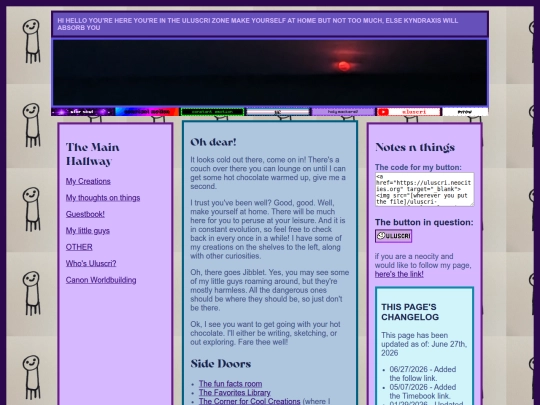Open Who's Uluscri? page
Viewport: 540px width, 405px height.
(x=91, y=263)
